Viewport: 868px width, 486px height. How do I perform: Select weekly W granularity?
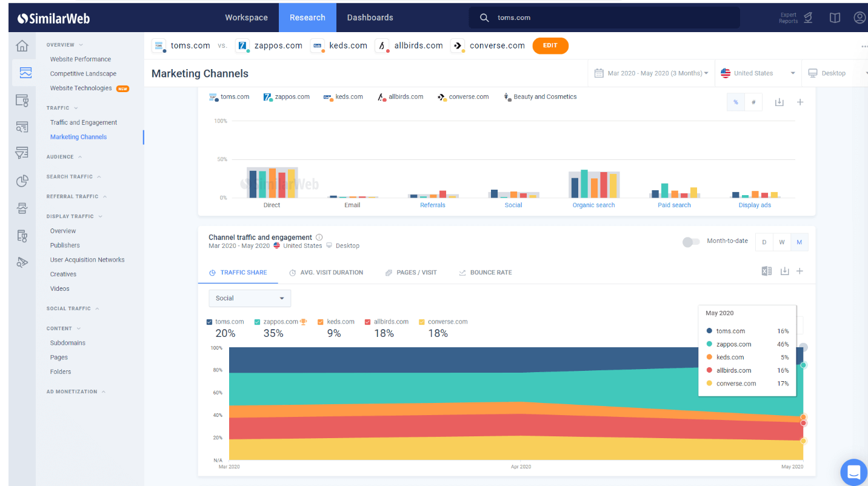(782, 242)
